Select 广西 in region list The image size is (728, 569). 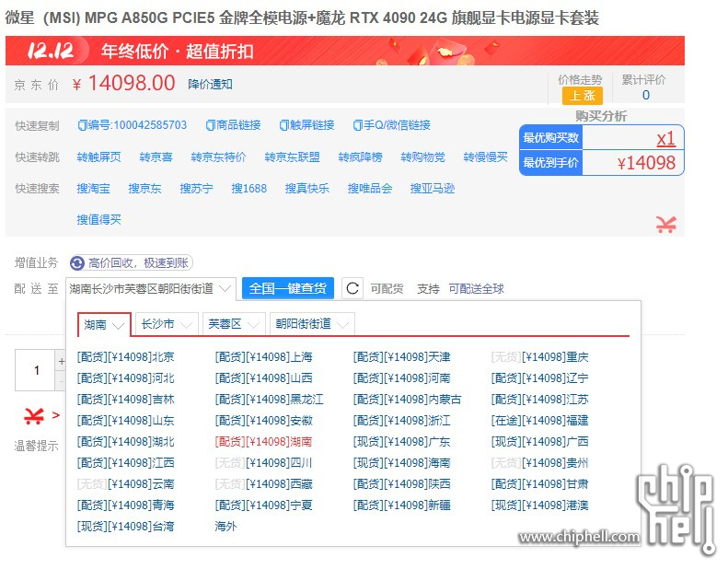540,441
